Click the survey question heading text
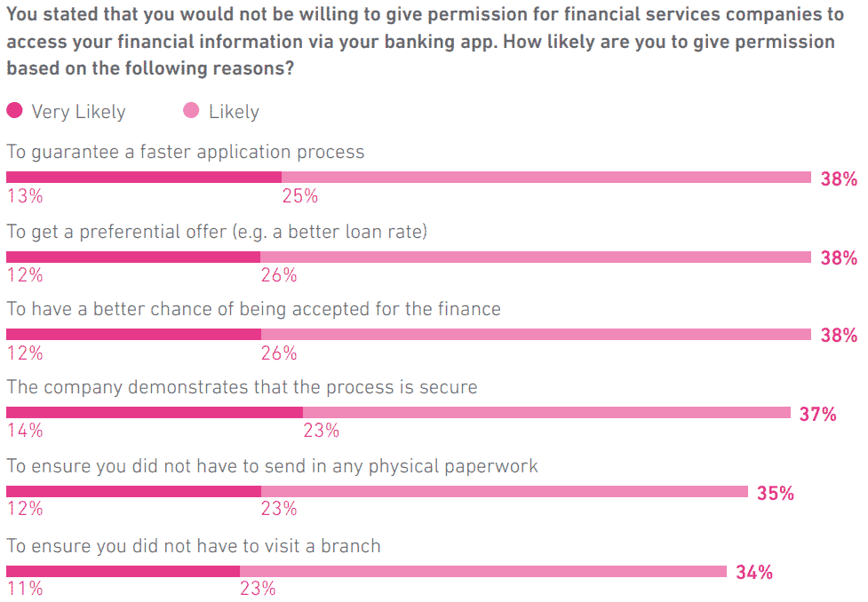The height and width of the screenshot is (602, 868). [426, 41]
